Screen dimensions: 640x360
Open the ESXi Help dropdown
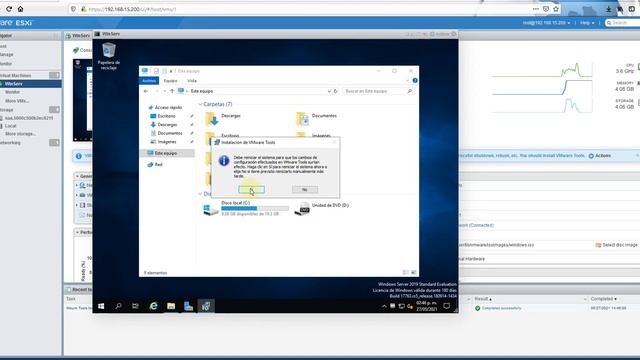coord(587,23)
